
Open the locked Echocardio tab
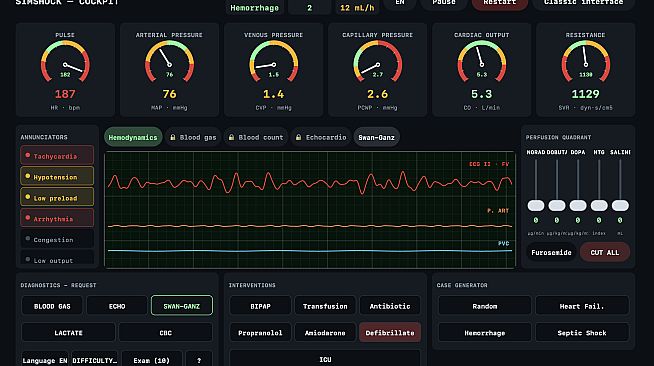321,137
